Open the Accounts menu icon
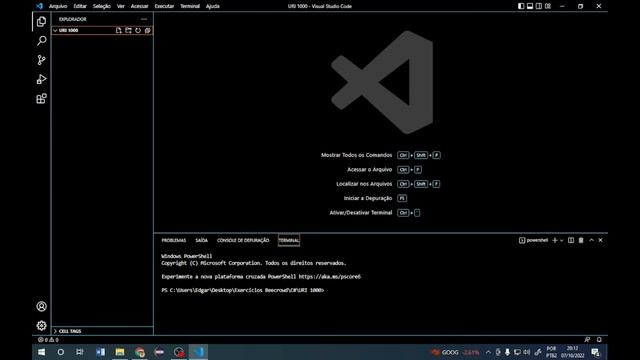 [41, 306]
